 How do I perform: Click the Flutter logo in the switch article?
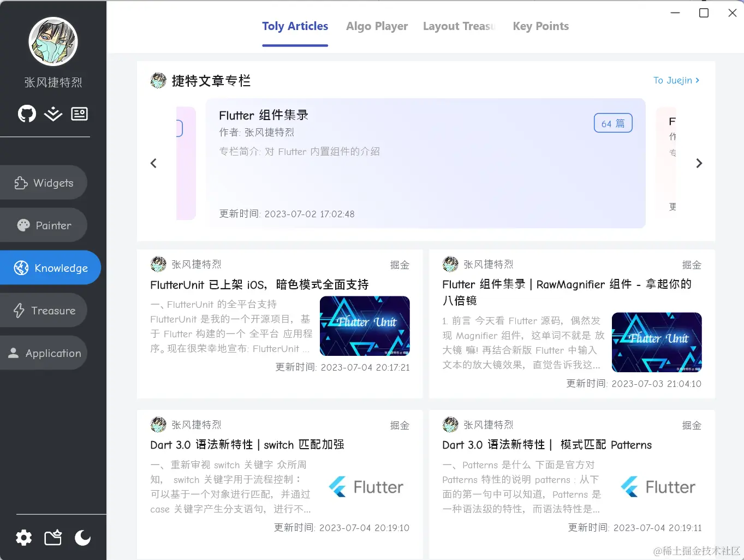[366, 487]
